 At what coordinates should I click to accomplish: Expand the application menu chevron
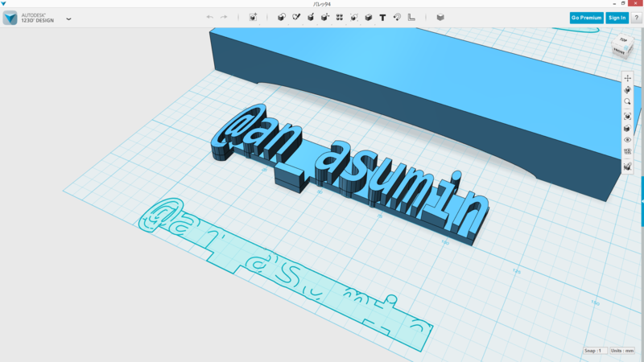[68, 19]
